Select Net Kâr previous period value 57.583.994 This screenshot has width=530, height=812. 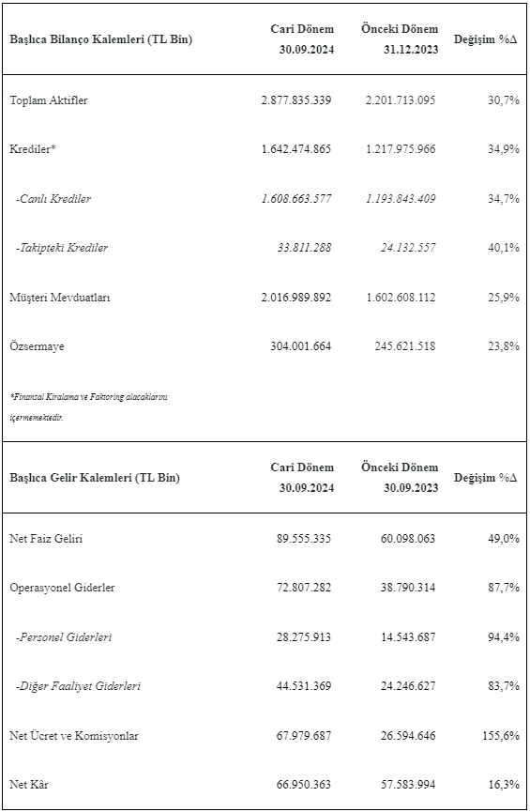pyautogui.click(x=408, y=785)
